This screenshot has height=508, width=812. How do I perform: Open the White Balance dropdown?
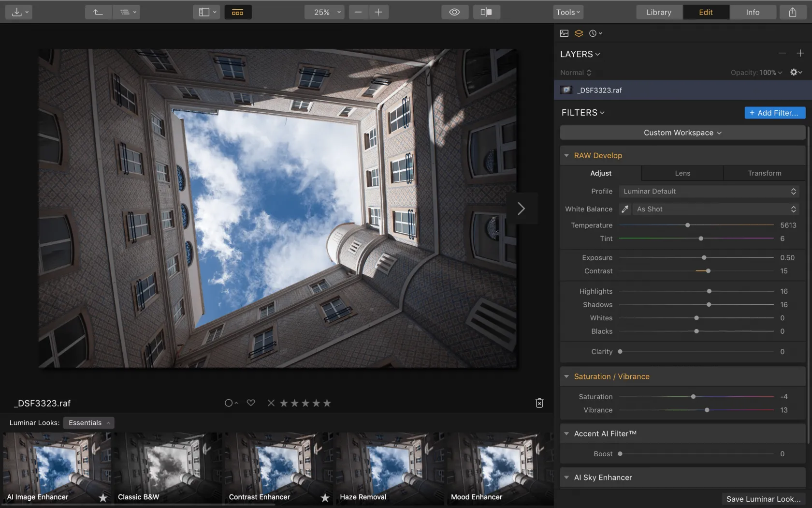(715, 209)
